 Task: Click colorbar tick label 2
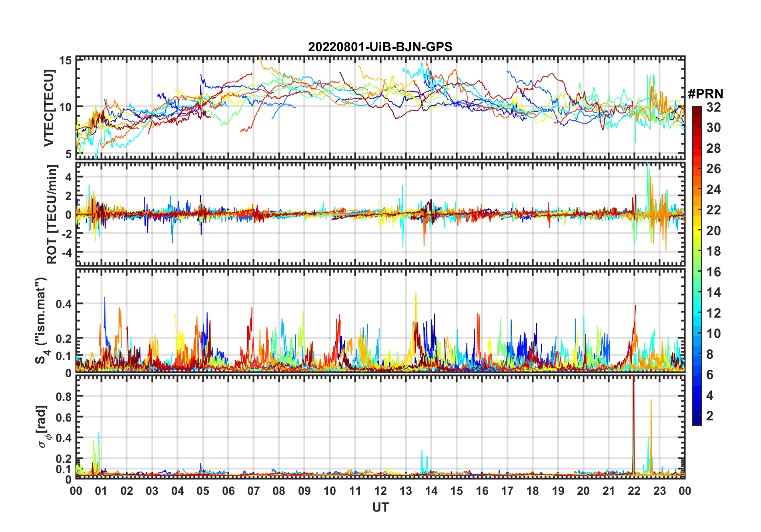pyautogui.click(x=710, y=416)
